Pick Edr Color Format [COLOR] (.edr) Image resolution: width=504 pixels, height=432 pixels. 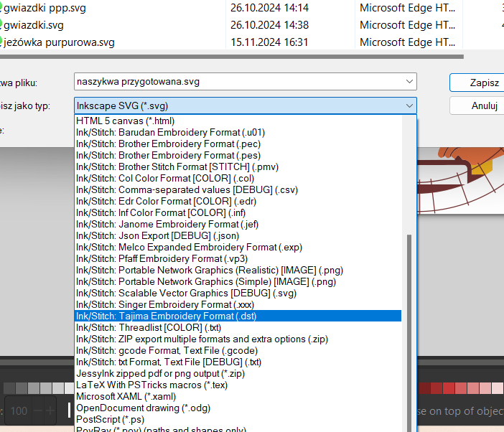click(x=238, y=202)
